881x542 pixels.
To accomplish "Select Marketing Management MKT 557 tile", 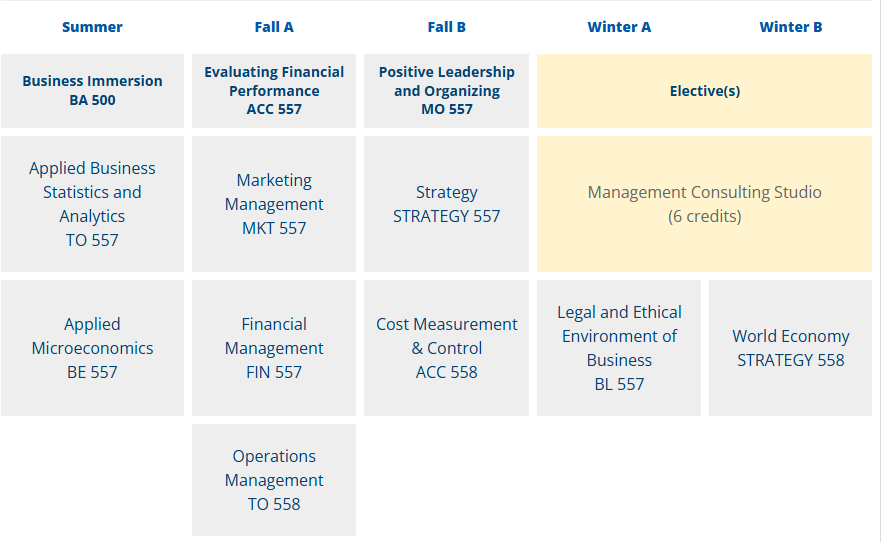I will [274, 204].
